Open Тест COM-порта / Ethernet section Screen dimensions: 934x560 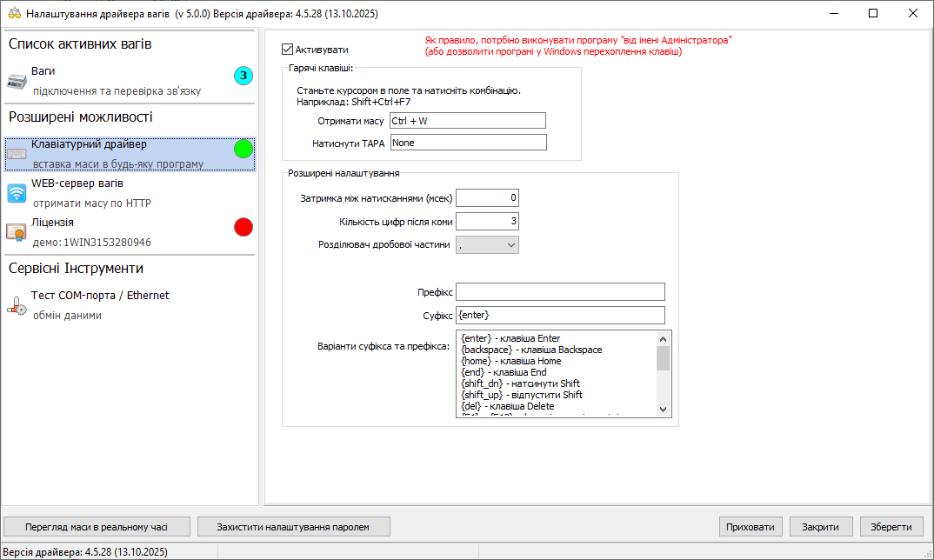(100, 296)
